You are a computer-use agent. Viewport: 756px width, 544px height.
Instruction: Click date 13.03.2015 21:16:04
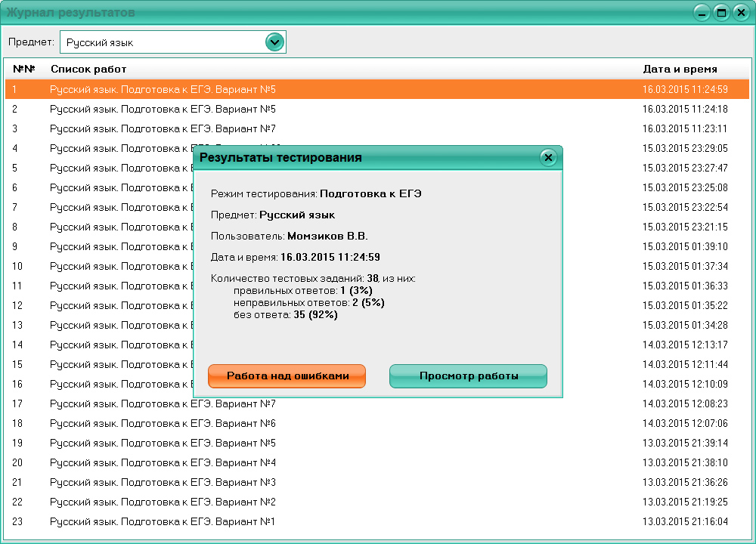(685, 521)
